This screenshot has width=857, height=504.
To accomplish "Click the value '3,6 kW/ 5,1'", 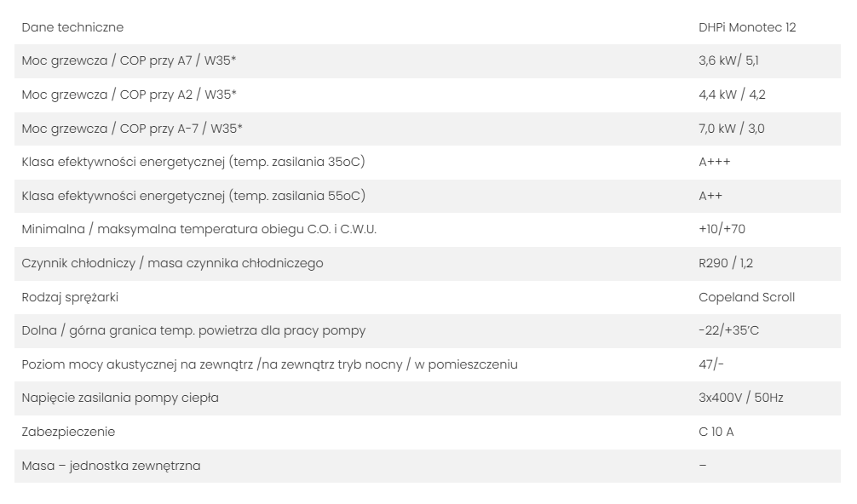I will click(728, 61).
